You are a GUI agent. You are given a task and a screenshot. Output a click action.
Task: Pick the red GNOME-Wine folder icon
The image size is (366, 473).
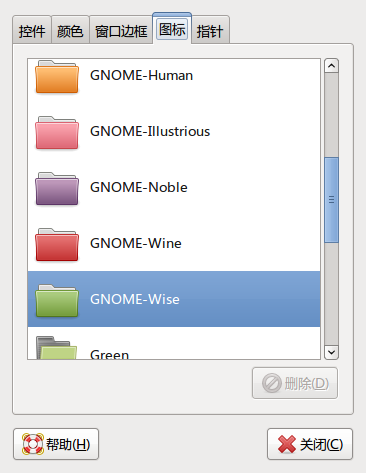point(57,244)
